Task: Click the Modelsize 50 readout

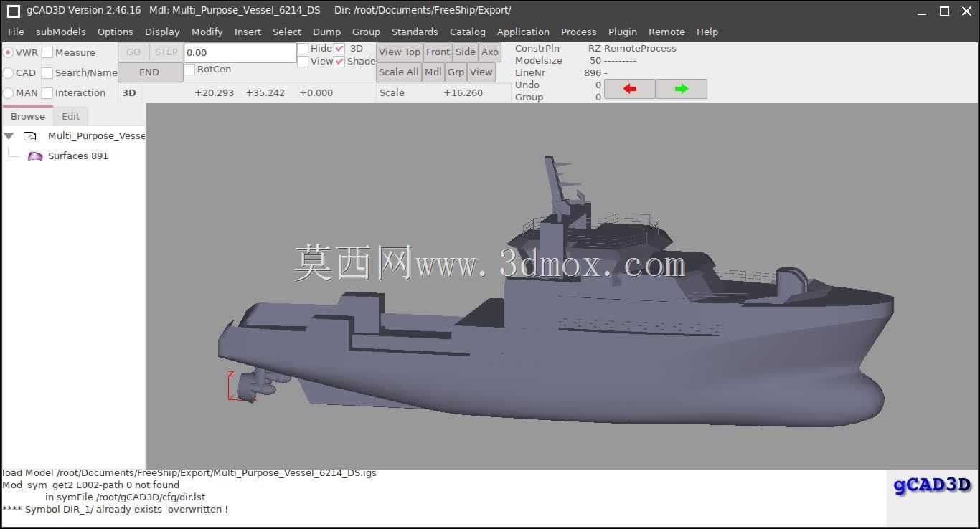Action: click(558, 61)
